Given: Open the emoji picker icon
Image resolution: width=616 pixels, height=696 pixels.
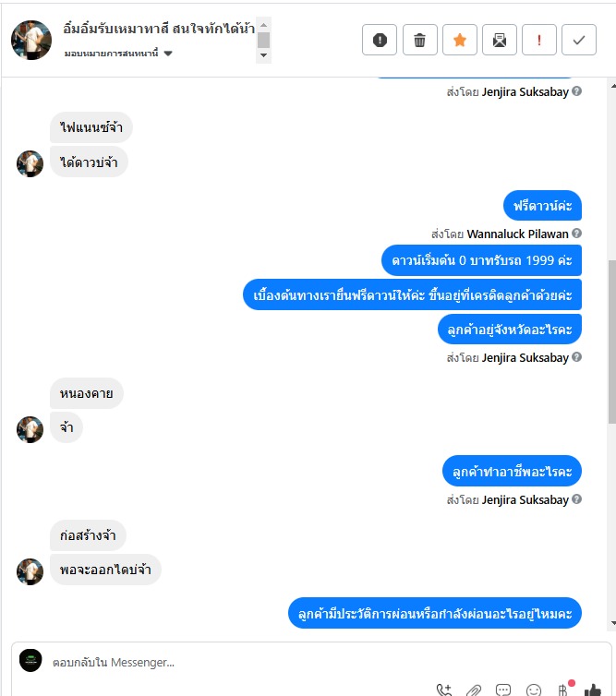Looking at the screenshot, I should (534, 690).
